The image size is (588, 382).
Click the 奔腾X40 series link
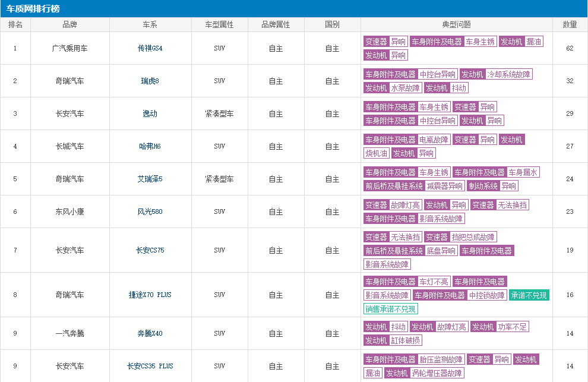(x=150, y=333)
